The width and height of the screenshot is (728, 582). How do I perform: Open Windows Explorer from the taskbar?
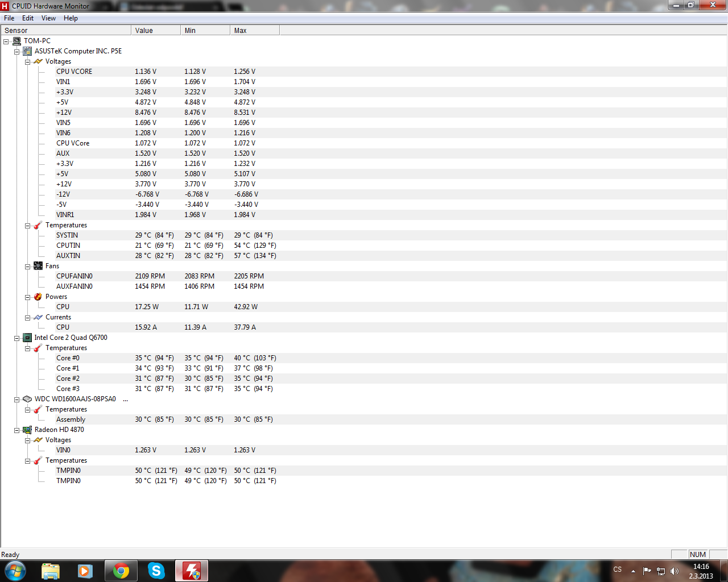pos(51,571)
